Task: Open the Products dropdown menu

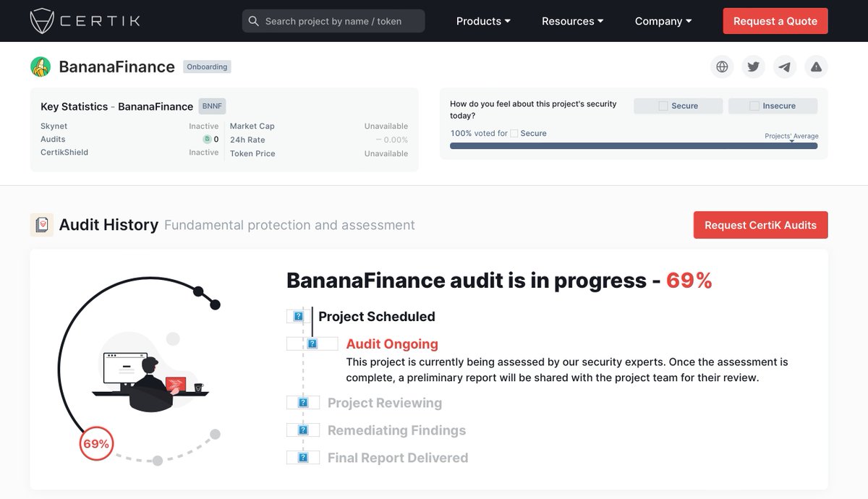Action: point(482,21)
